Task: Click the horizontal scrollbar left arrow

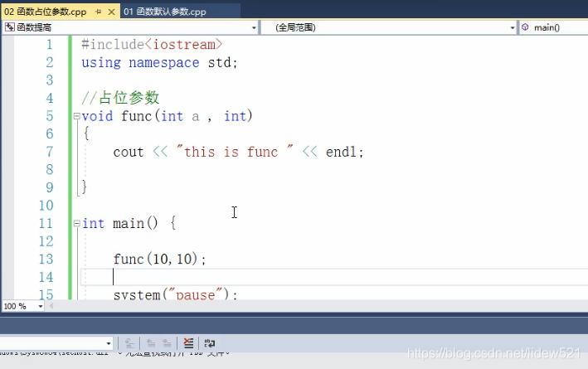Action: tap(51, 306)
